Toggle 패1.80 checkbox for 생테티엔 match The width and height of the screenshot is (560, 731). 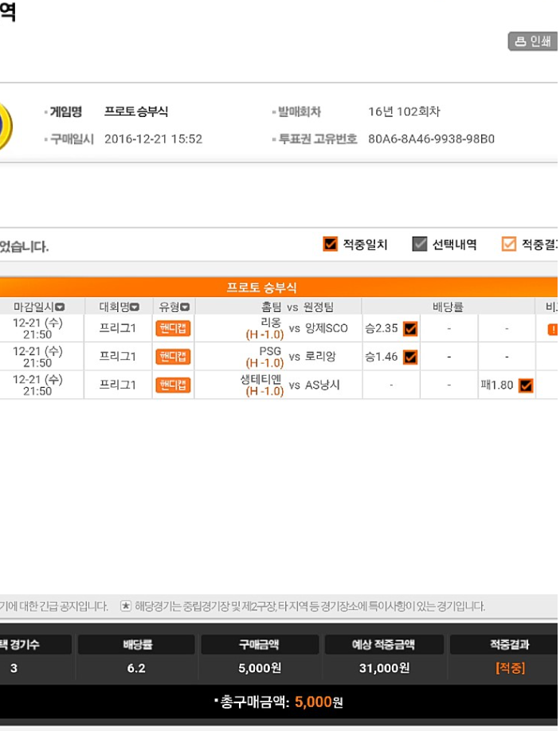526,385
